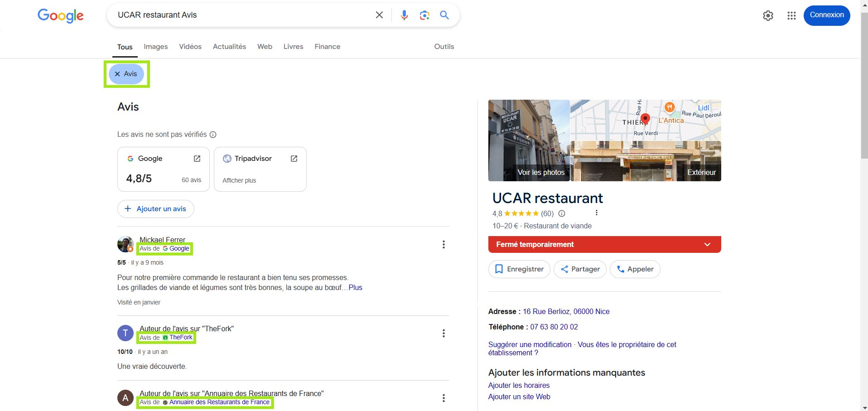Open the (60) reviews count link
The image size is (868, 411).
click(547, 214)
